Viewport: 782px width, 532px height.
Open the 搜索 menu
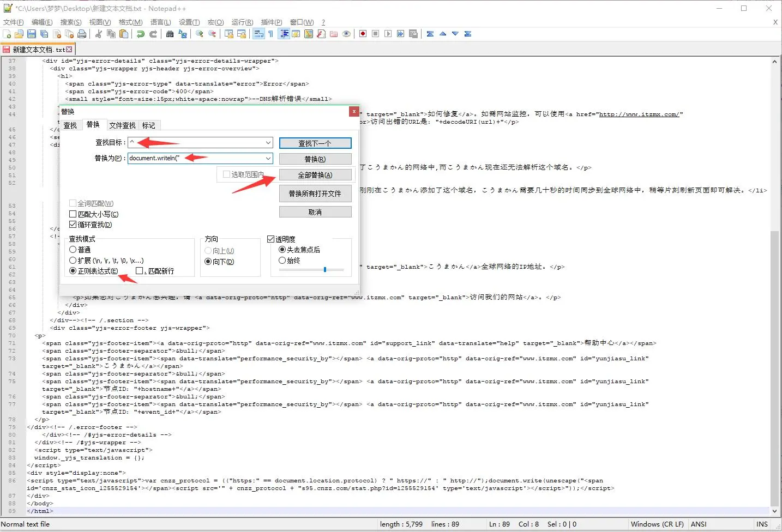(71, 22)
